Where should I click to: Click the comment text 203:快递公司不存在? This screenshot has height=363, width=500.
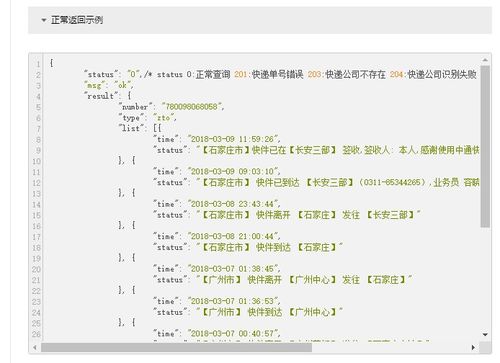(346, 74)
